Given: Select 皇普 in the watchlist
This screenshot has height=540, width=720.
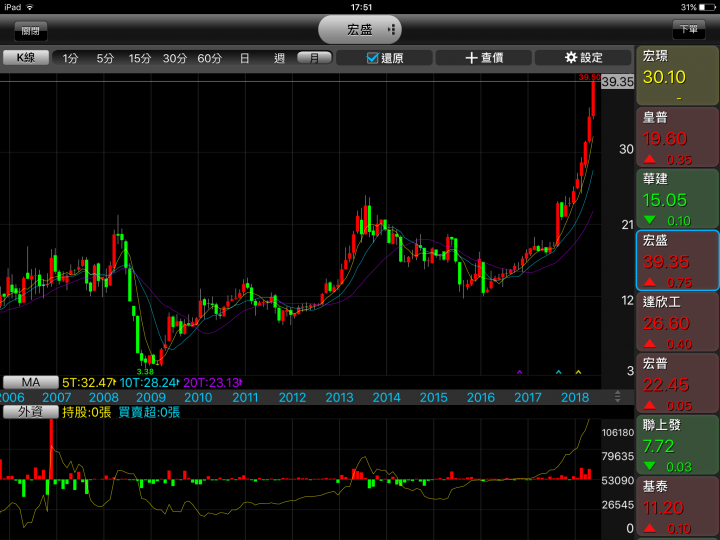Looking at the screenshot, I should (678, 137).
